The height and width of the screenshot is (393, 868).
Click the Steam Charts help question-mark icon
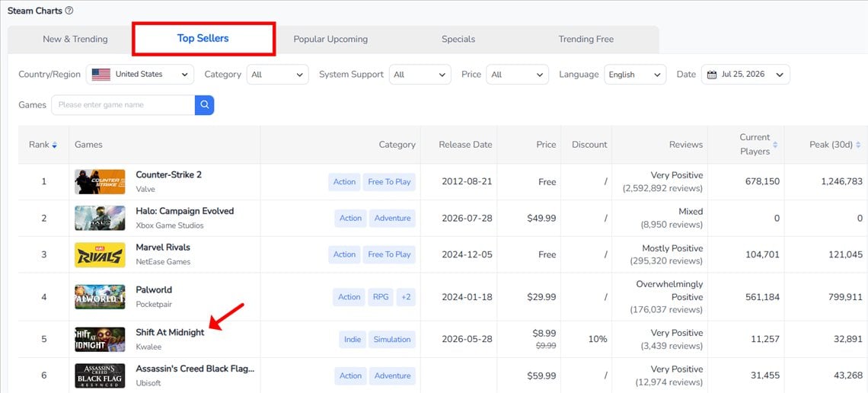(x=69, y=11)
